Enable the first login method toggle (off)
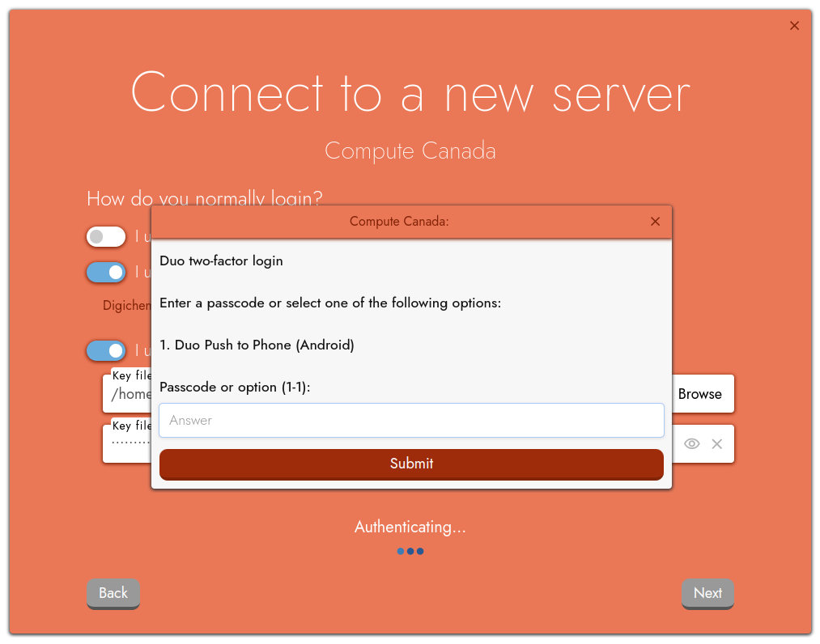The height and width of the screenshot is (644, 820). [106, 236]
